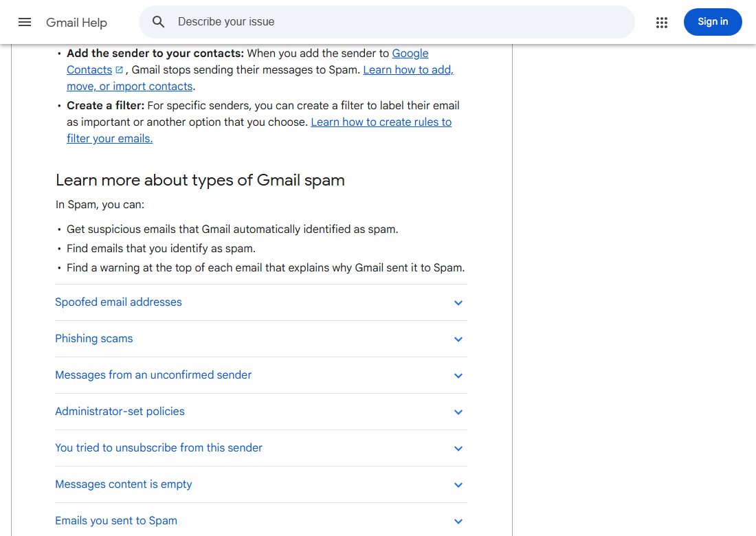756x536 pixels.
Task: Click bold text Create a filter
Action: 106,105
